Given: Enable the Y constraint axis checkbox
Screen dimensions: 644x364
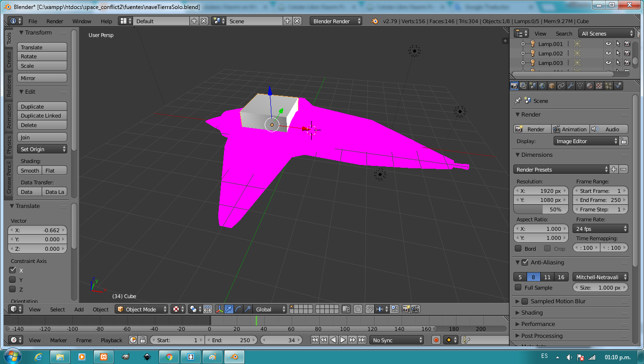Looking at the screenshot, I should click(x=13, y=280).
